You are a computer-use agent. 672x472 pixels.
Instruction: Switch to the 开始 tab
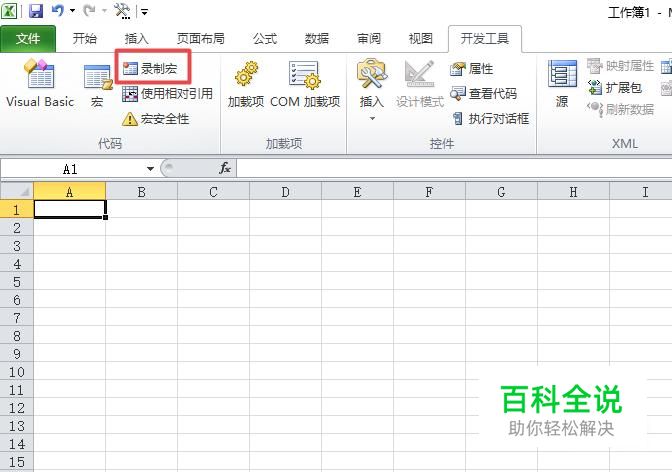[84, 39]
